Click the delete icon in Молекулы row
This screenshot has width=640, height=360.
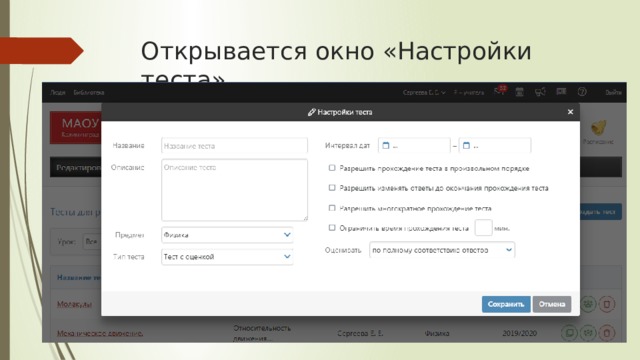coord(607,304)
